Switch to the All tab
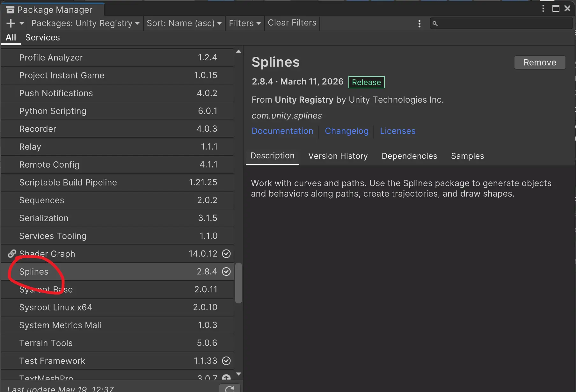This screenshot has width=576, height=392. [11, 38]
